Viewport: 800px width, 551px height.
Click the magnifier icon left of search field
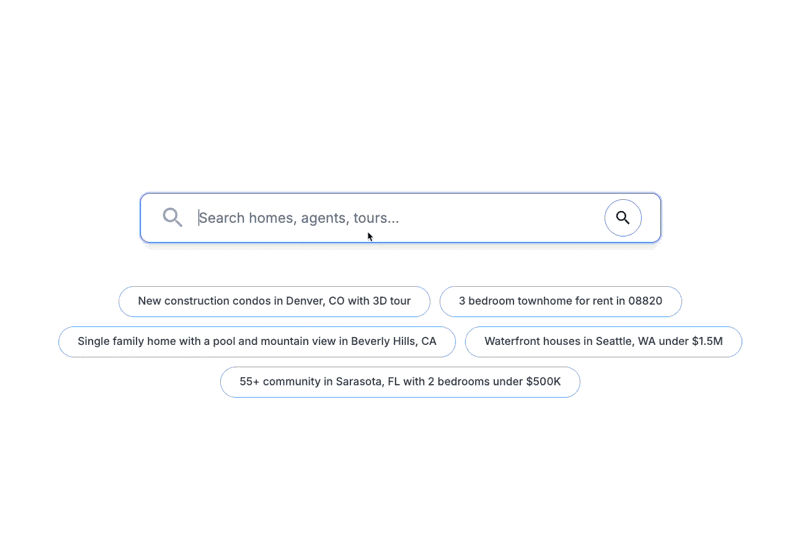pos(173,218)
